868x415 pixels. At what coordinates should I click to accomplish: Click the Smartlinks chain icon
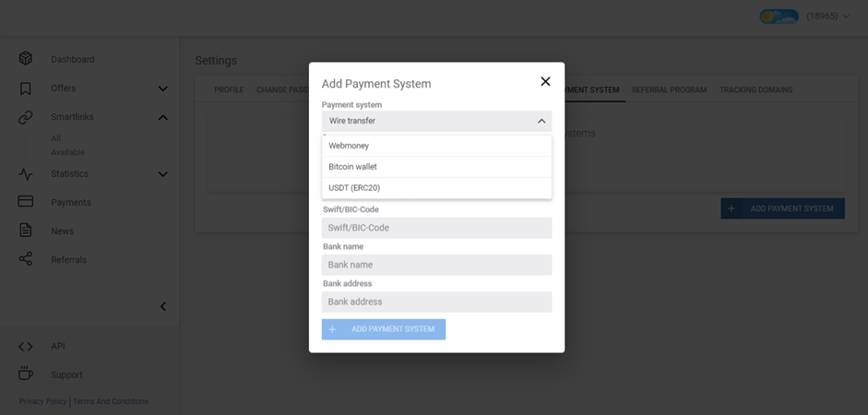[x=26, y=117]
